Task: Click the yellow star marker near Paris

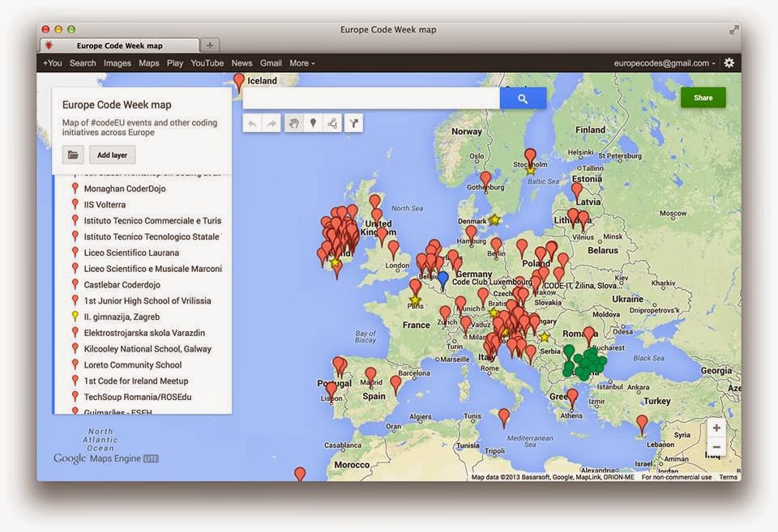Action: 415,300
